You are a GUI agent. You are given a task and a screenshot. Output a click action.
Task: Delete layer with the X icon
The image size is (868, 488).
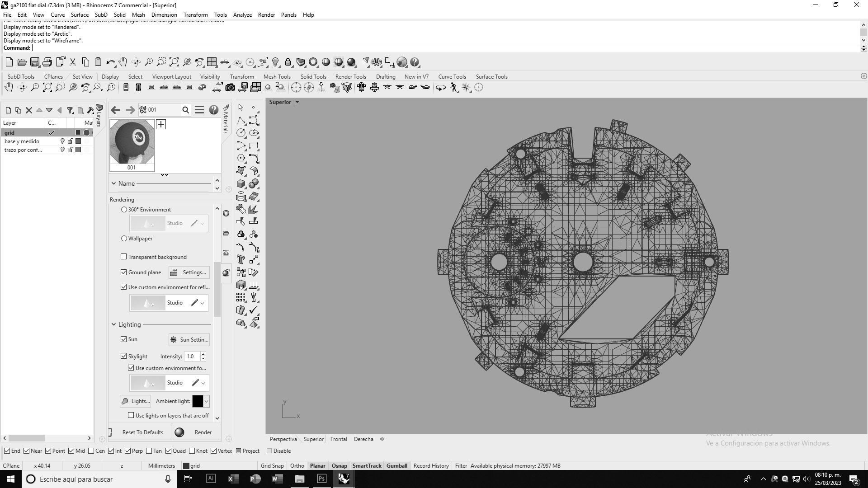point(29,110)
